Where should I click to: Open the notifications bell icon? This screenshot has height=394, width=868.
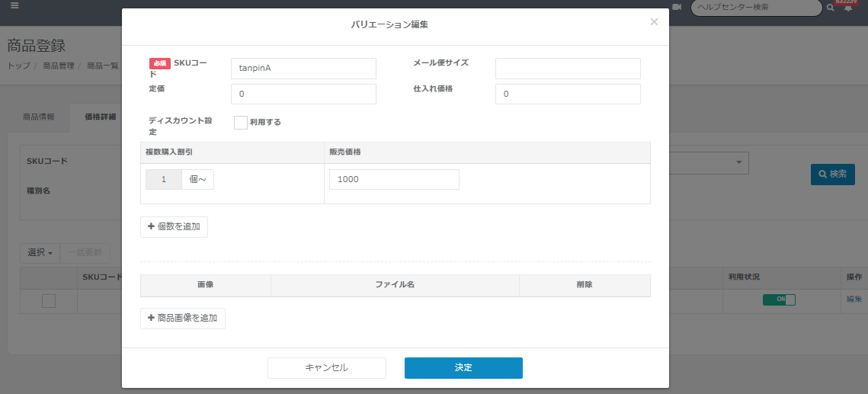(x=848, y=8)
